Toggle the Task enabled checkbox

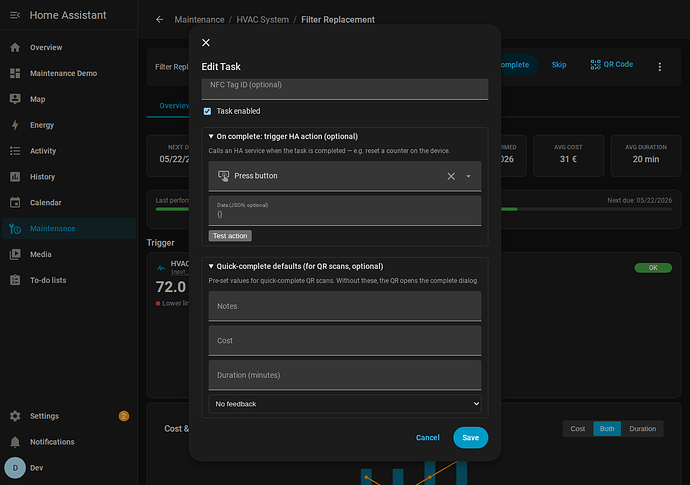207,111
